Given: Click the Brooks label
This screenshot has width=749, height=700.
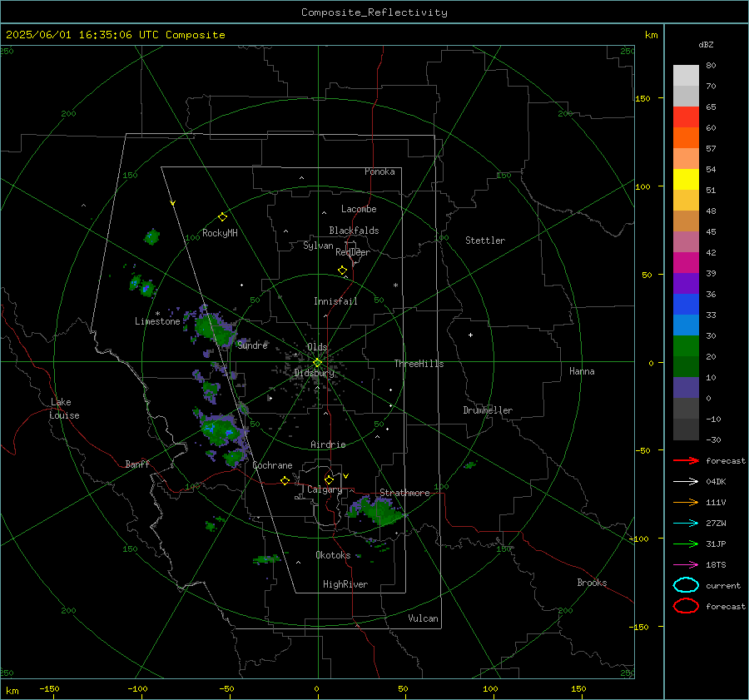Looking at the screenshot, I should (592, 583).
